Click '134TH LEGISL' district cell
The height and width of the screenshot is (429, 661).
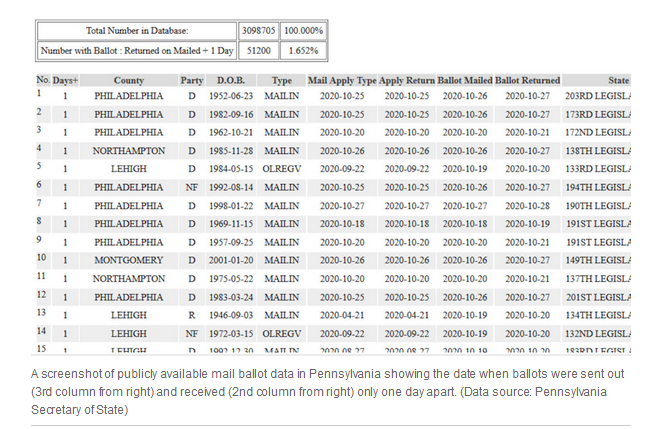(x=597, y=315)
